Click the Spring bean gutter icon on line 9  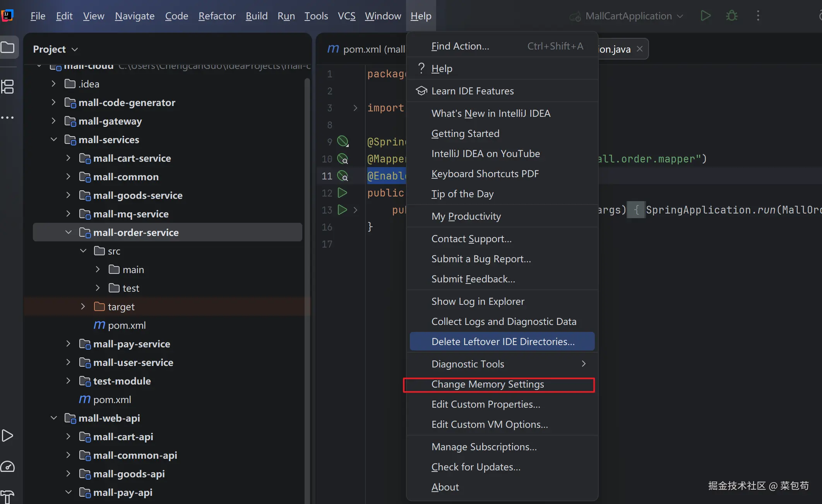(x=342, y=141)
